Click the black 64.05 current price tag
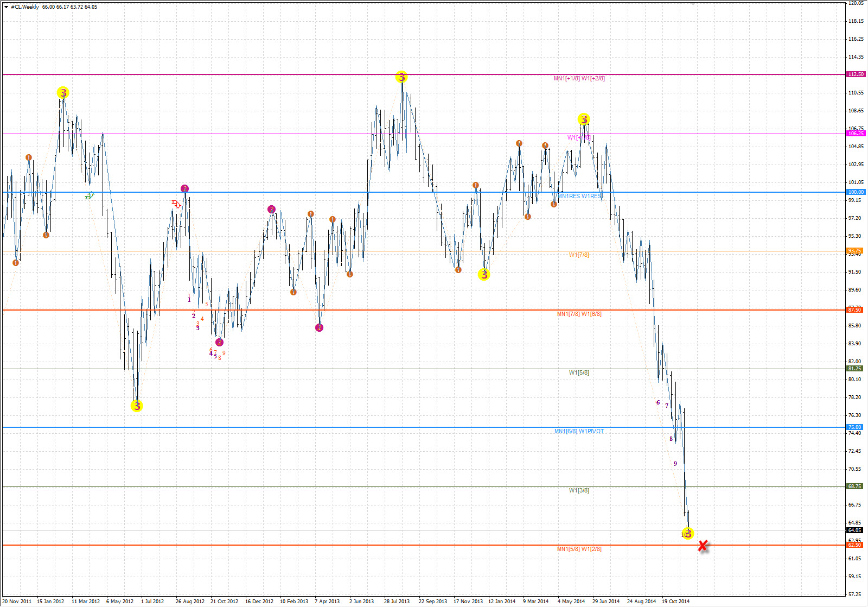 [x=854, y=530]
